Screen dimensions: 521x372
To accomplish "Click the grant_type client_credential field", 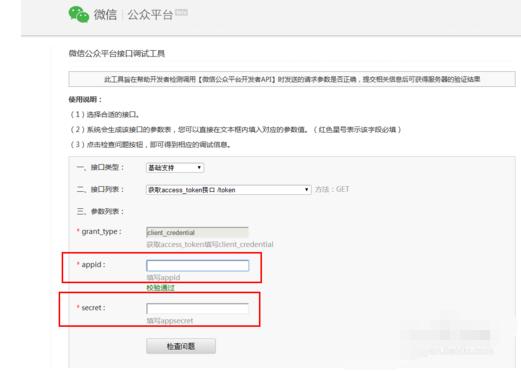I will pos(197,232).
